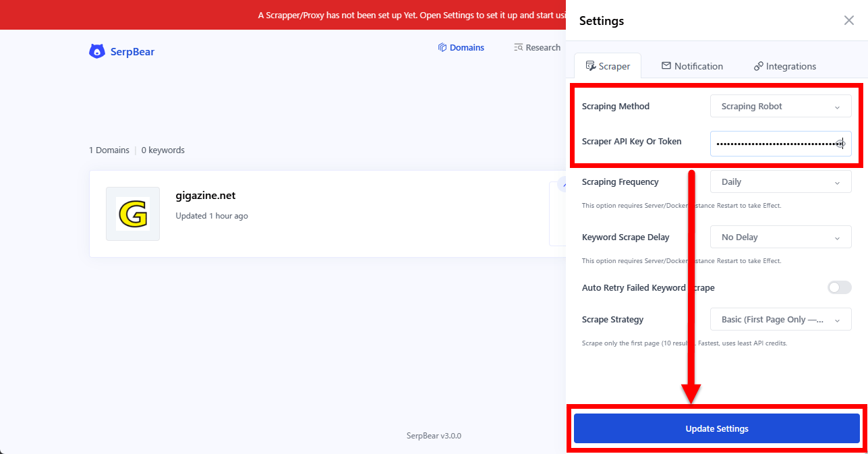The height and width of the screenshot is (454, 868).
Task: Open the Scraping Method dropdown
Action: 780,107
